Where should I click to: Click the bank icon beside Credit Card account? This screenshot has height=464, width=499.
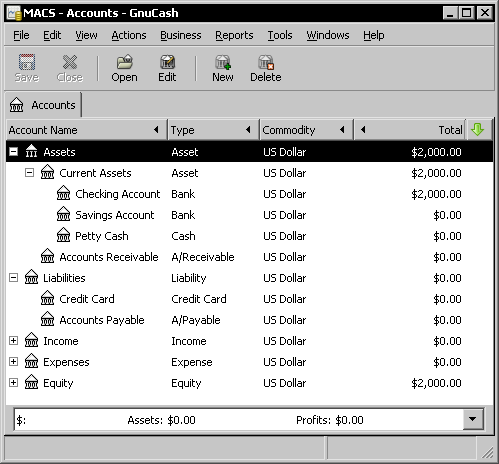click(47, 299)
